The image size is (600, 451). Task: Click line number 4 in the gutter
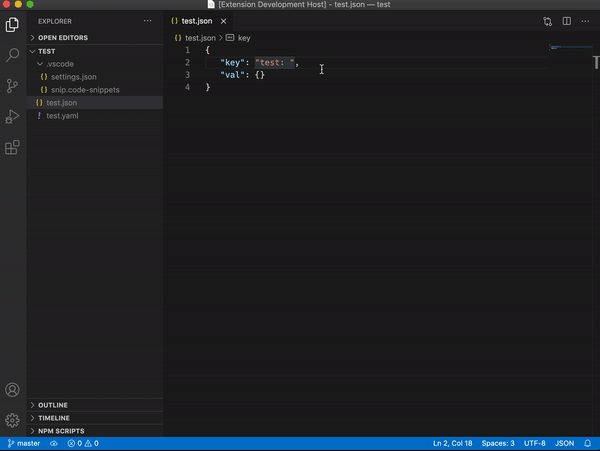[188, 87]
